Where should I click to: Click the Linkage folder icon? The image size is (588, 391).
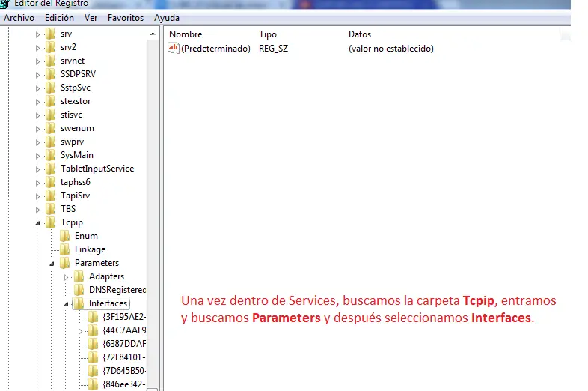pyautogui.click(x=65, y=249)
